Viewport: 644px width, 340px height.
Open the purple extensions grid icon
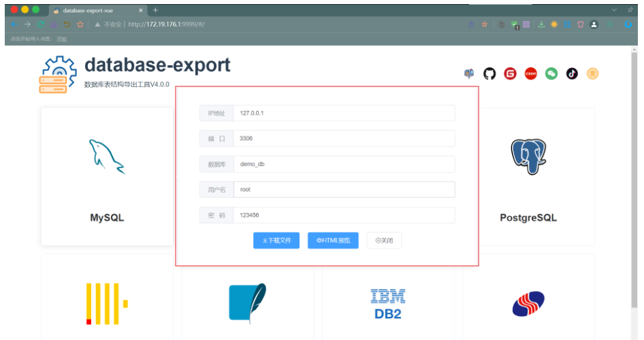[526, 24]
